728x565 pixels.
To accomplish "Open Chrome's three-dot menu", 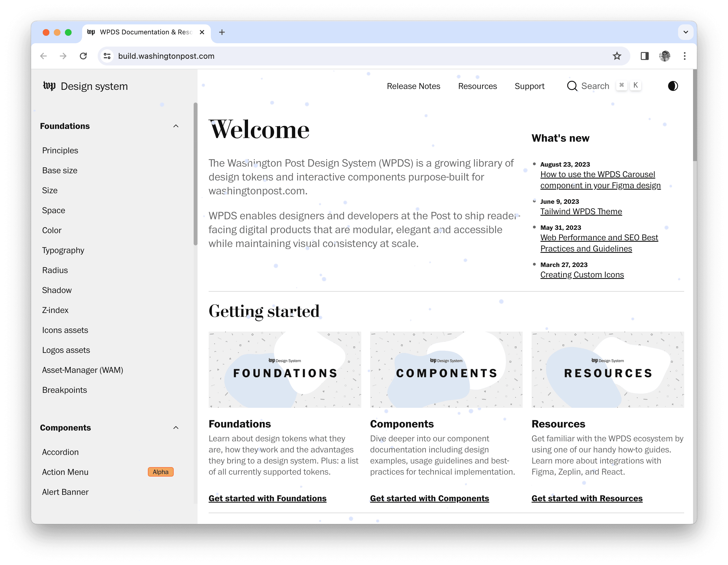I will [x=685, y=56].
